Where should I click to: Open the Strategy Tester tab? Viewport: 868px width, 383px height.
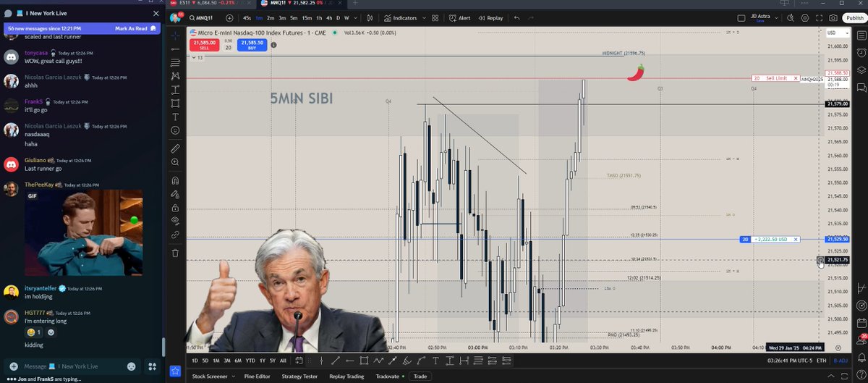(300, 376)
